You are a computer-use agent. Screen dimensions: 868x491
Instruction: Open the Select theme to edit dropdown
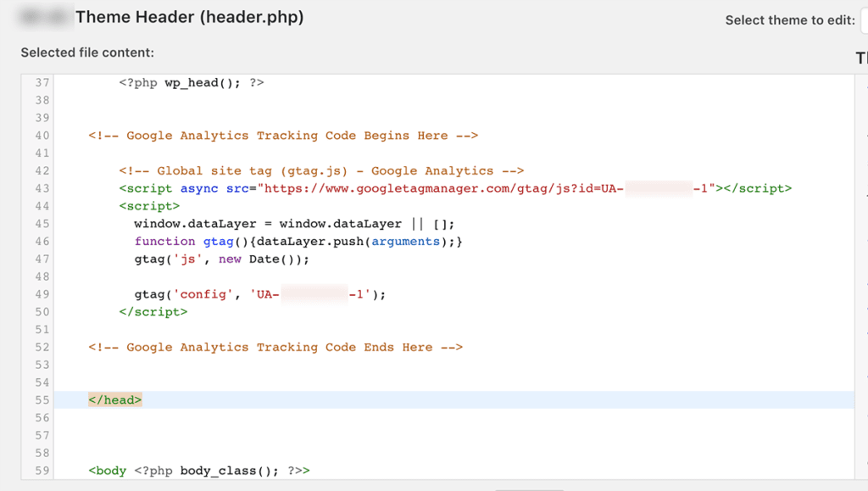coord(863,20)
